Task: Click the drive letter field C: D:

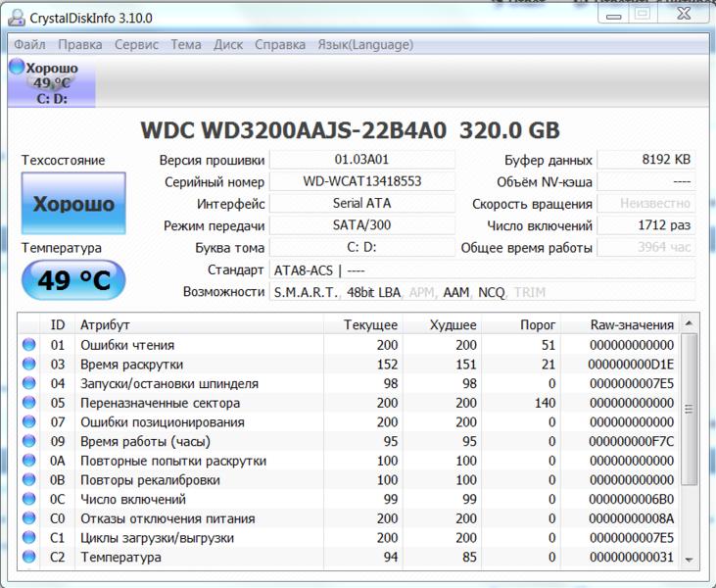Action: pos(362,247)
